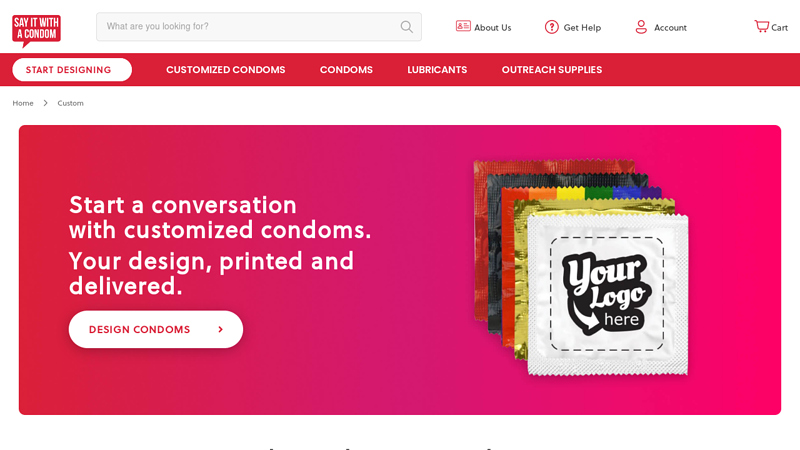
Task: Click the Design Condoms button
Action: (x=156, y=330)
